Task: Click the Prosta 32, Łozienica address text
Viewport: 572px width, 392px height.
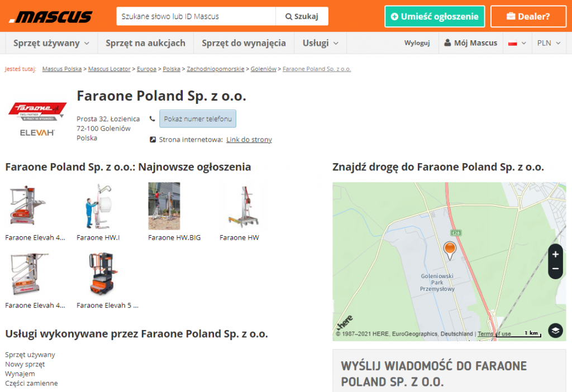Action: coord(108,119)
